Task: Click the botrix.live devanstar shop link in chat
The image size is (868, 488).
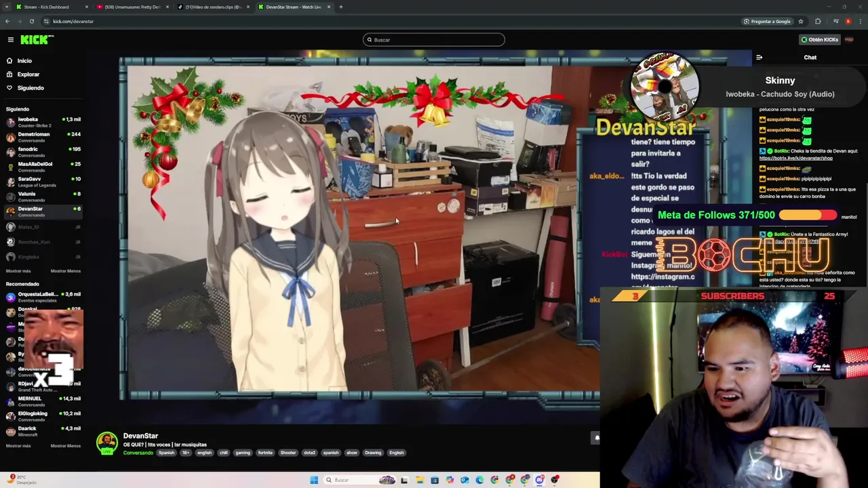Action: (795, 158)
